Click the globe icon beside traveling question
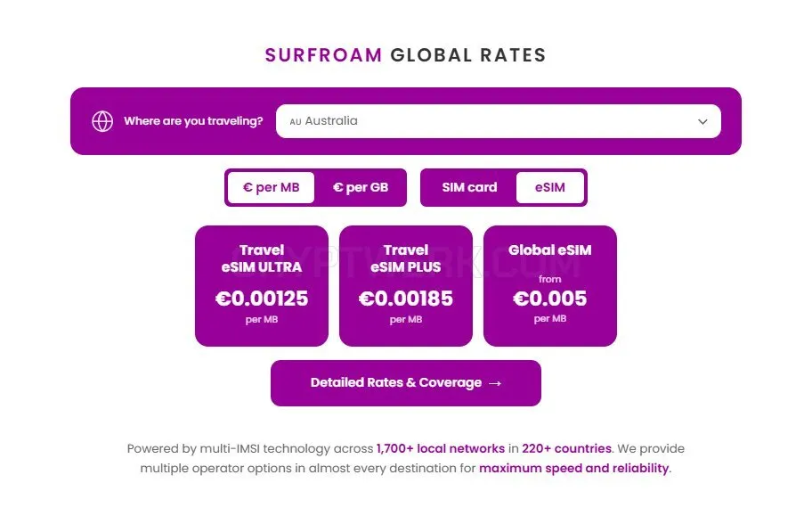Screen dimensions: 812x524 coord(102,121)
